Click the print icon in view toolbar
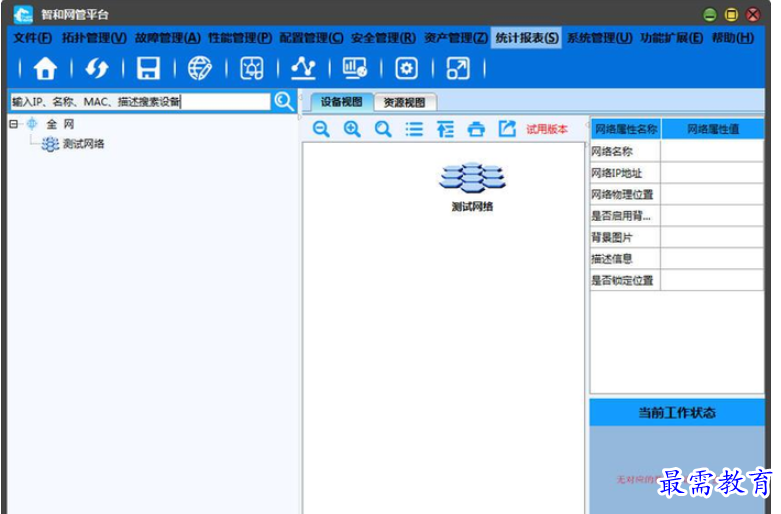This screenshot has width=781, height=514. [x=476, y=129]
